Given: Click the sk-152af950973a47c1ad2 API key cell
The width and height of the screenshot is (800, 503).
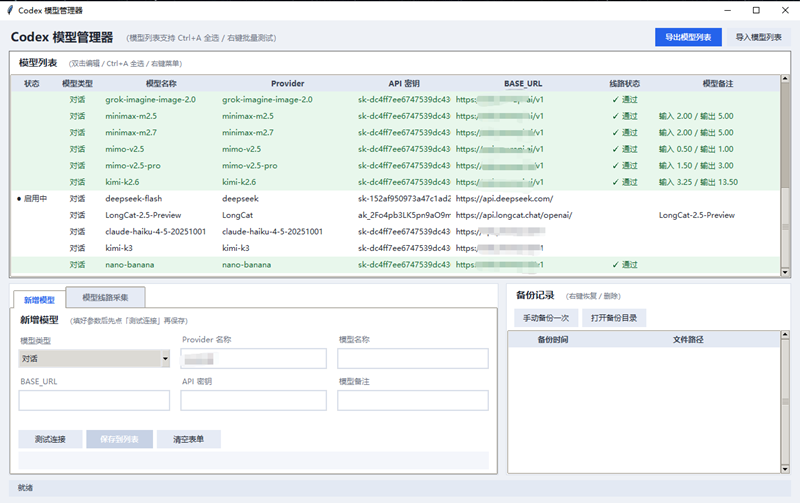Looking at the screenshot, I should (x=404, y=198).
